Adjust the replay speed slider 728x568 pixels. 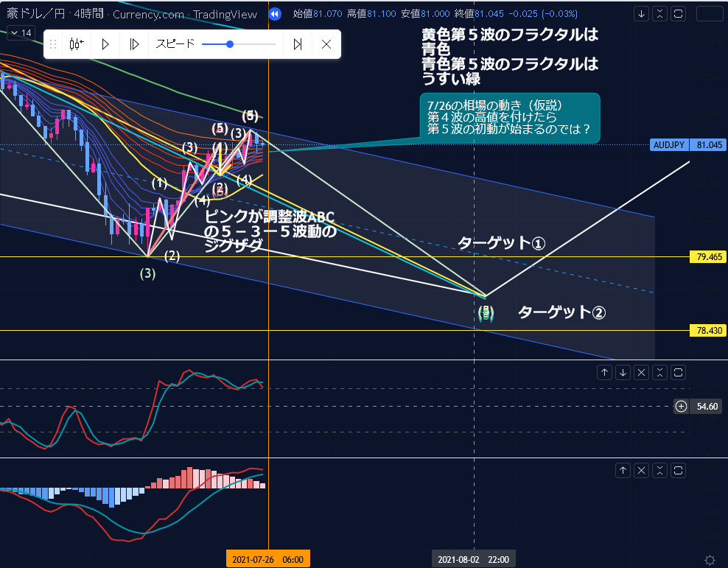[230, 44]
